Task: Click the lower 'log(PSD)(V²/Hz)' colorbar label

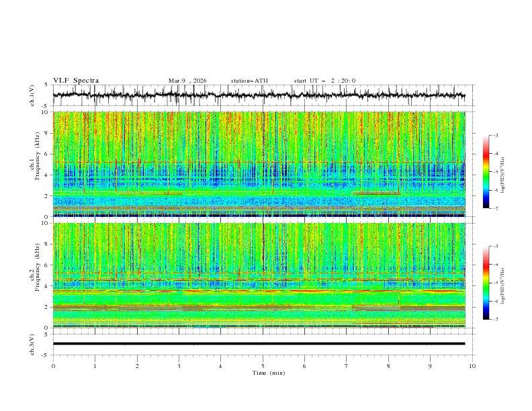Action: point(503,286)
